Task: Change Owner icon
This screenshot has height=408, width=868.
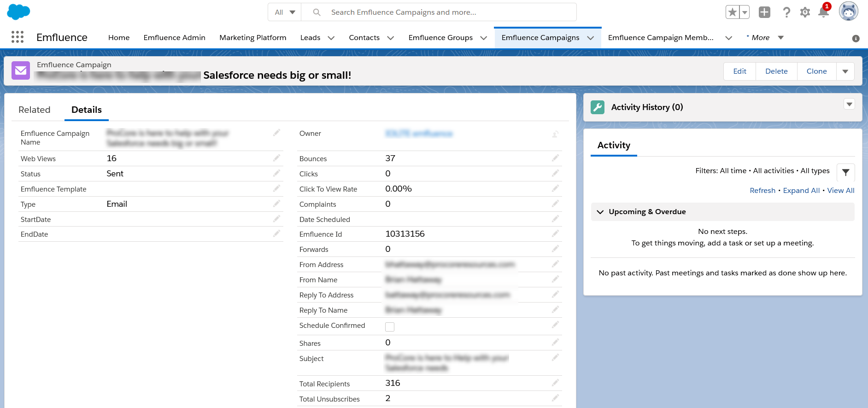Action: point(555,134)
